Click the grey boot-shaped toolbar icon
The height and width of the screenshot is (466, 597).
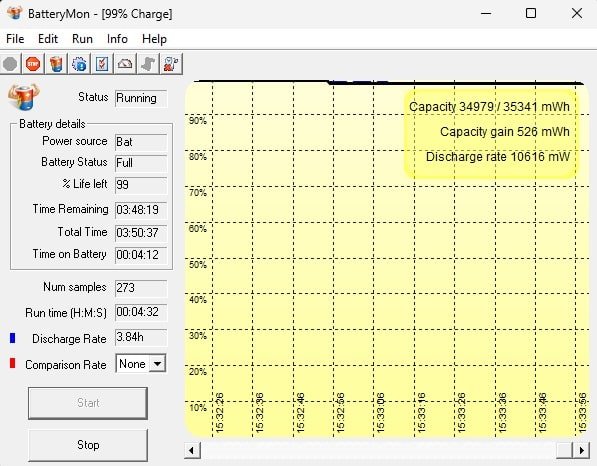point(148,64)
